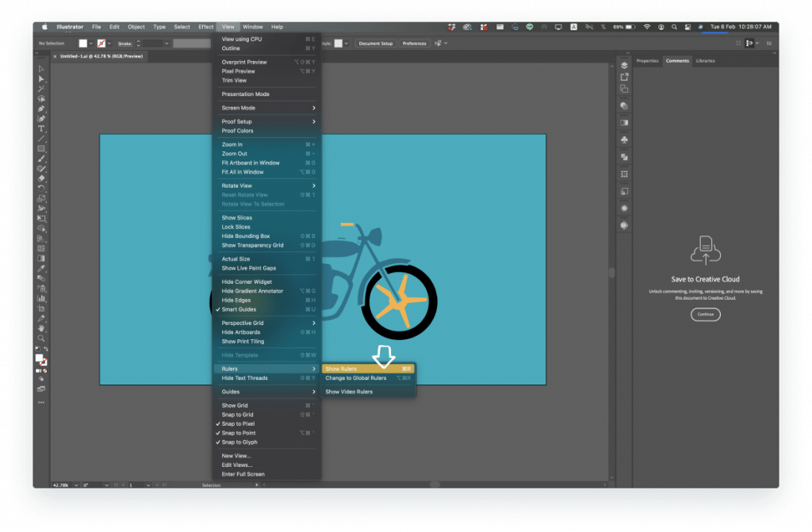This screenshot has height=532, width=812.
Task: Select the Selection tool arrow
Action: click(41, 69)
